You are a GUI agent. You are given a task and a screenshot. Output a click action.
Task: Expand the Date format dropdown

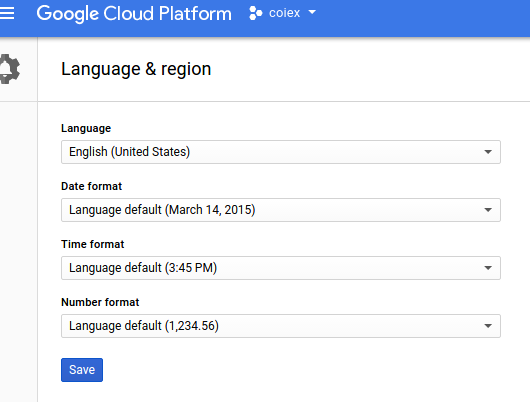[x=281, y=210]
